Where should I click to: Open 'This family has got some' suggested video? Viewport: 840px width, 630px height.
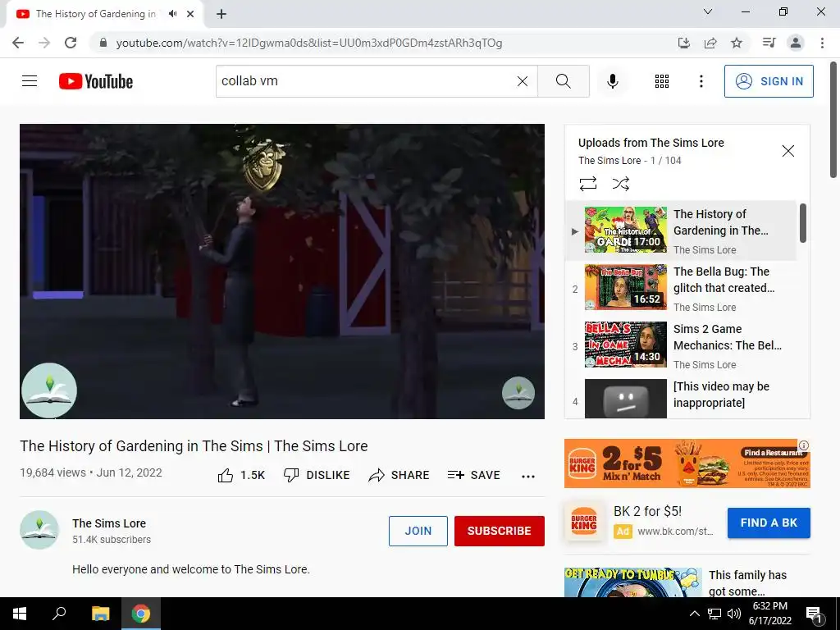748,583
